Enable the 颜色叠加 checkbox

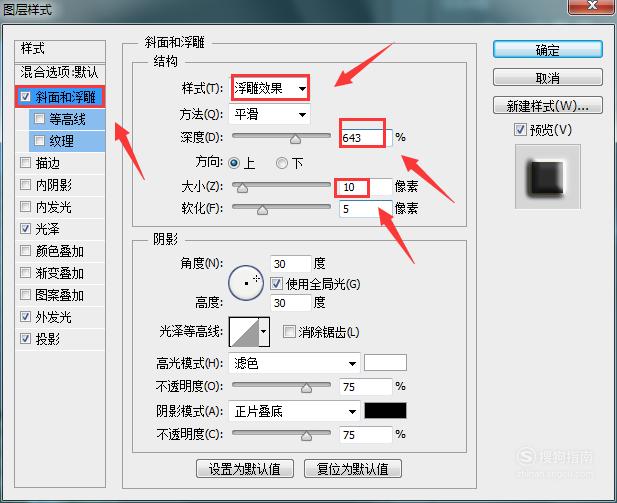point(26,251)
